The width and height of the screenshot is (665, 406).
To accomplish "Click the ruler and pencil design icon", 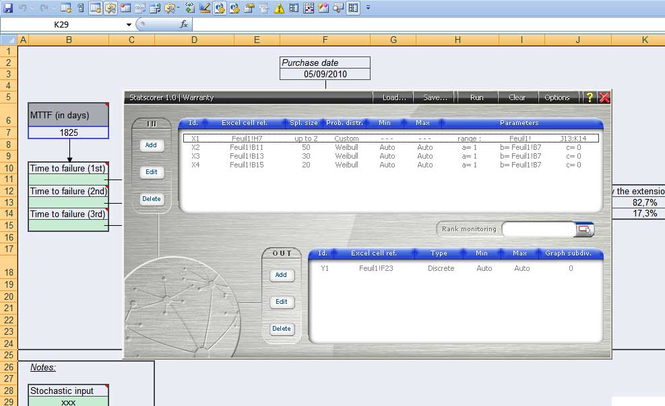I will (x=204, y=8).
